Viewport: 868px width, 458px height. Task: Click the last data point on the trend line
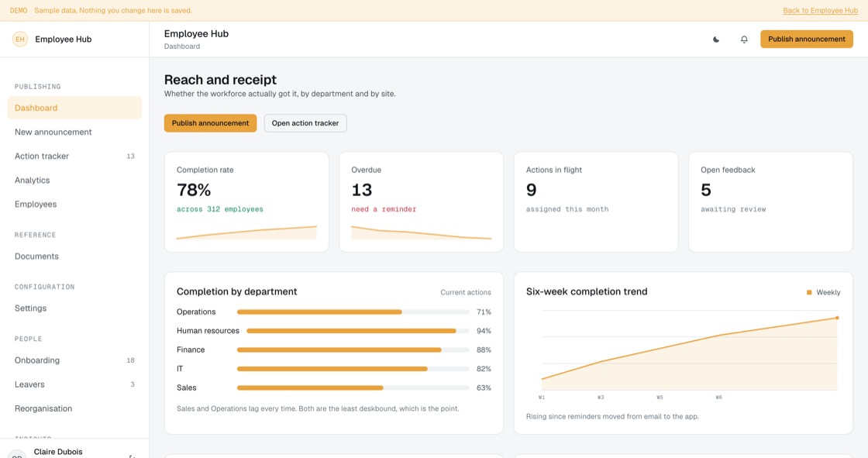click(837, 318)
